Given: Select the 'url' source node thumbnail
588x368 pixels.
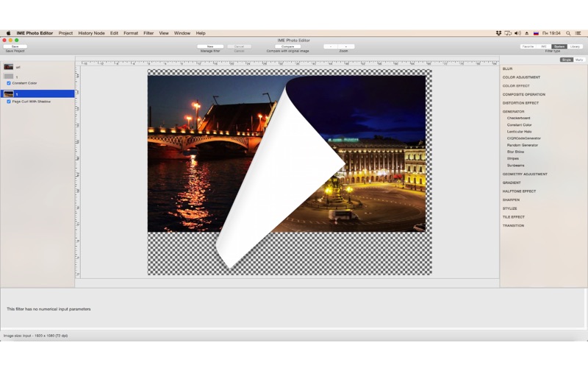Looking at the screenshot, I should pos(9,67).
